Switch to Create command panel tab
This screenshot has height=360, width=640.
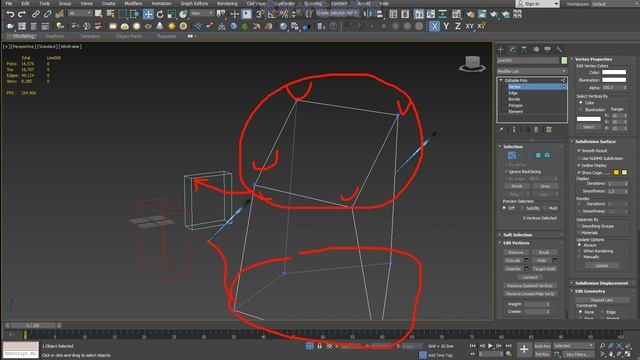[x=500, y=49]
